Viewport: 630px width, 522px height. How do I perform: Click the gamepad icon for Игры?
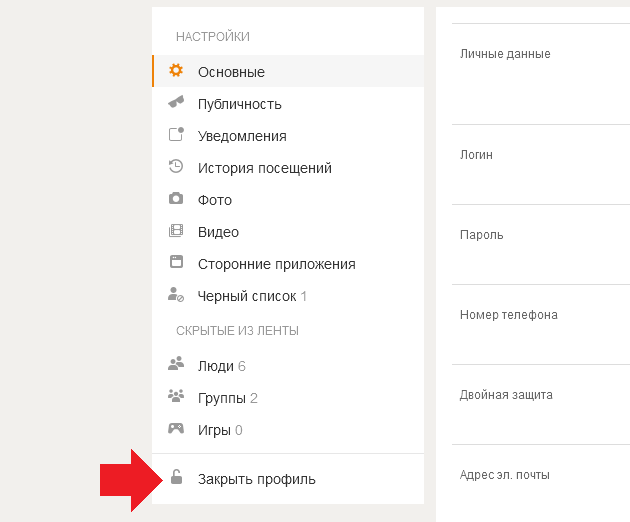coord(176,428)
